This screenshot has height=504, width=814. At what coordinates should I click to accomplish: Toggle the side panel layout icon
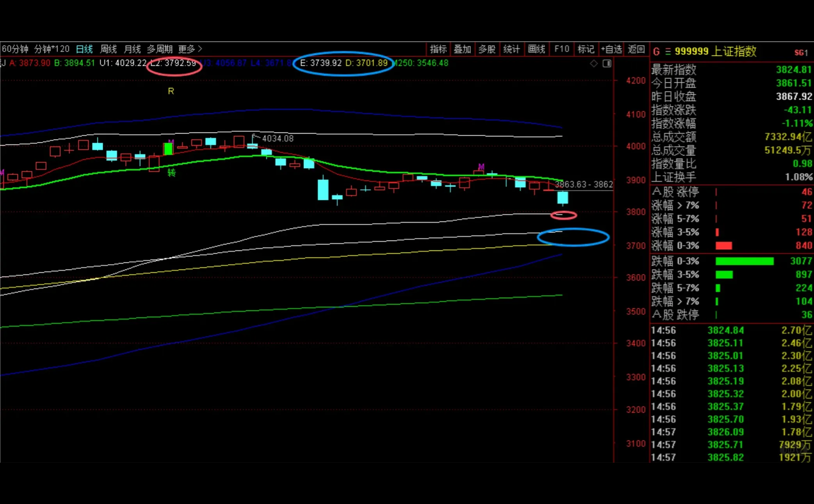coord(607,64)
